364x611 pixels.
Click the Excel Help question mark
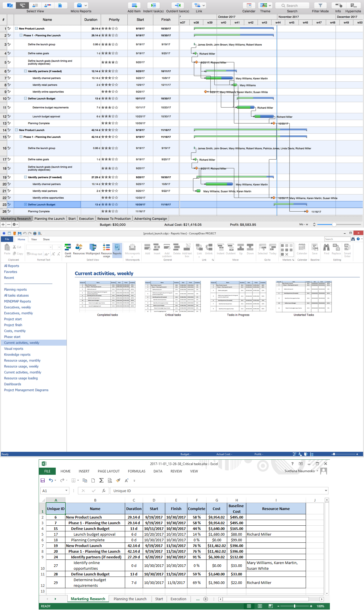[x=292, y=464]
